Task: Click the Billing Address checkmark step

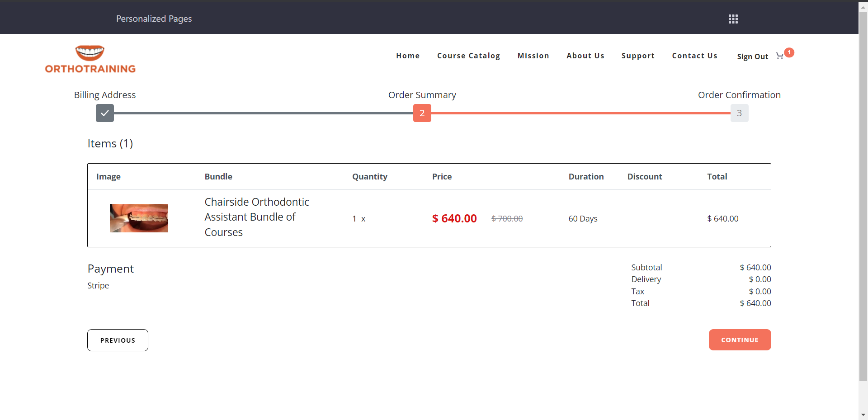Action: 105,113
